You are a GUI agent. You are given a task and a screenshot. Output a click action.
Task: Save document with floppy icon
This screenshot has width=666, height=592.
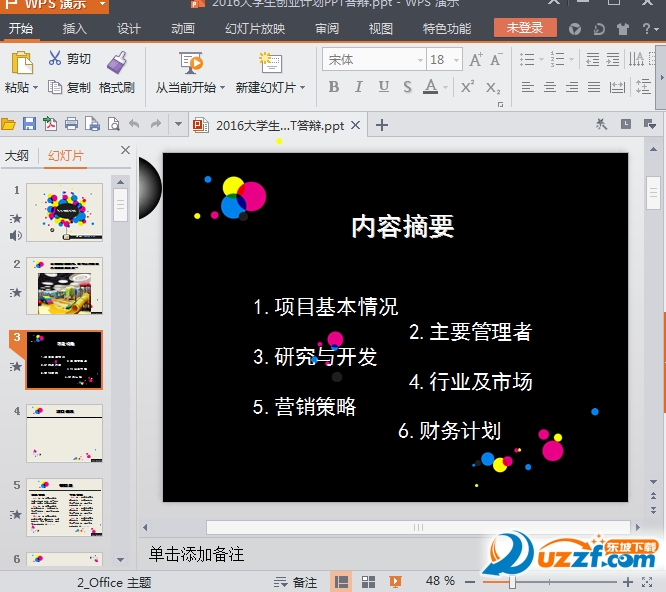(29, 124)
